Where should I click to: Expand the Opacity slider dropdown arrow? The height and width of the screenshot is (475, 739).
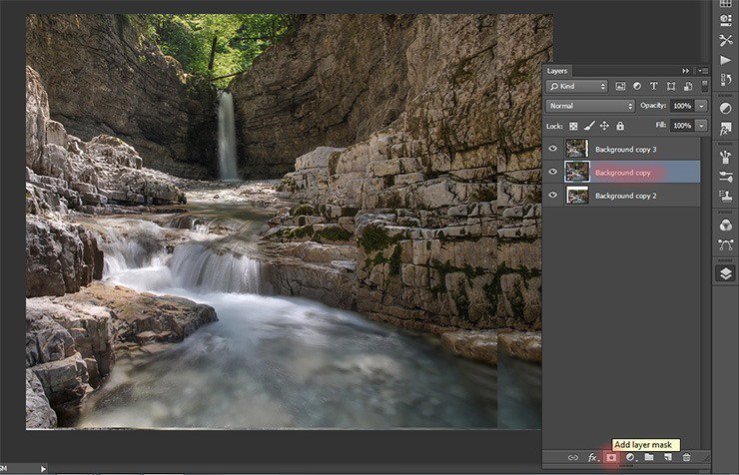point(702,105)
